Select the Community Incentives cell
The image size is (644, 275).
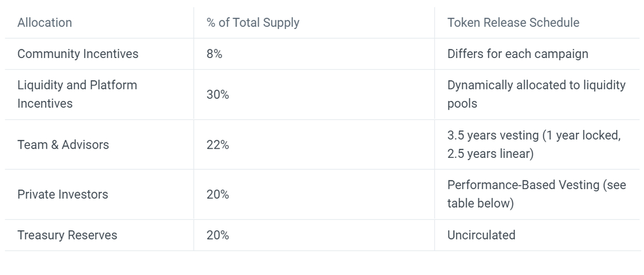pyautogui.click(x=78, y=54)
